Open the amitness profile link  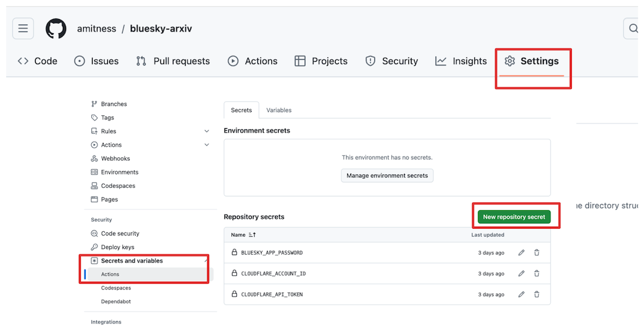95,29
